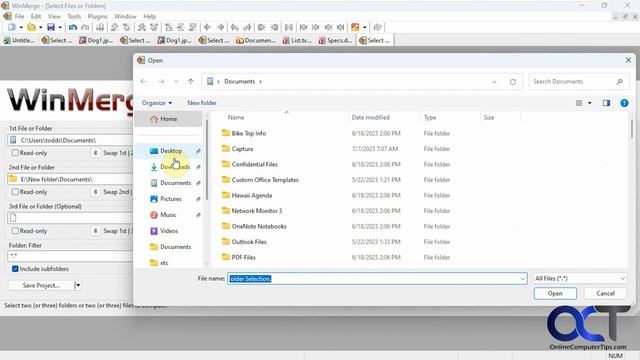The width and height of the screenshot is (640, 360).
Task: Click the Redo arrow icon in WinMerge toolbar
Action: pos(85,27)
